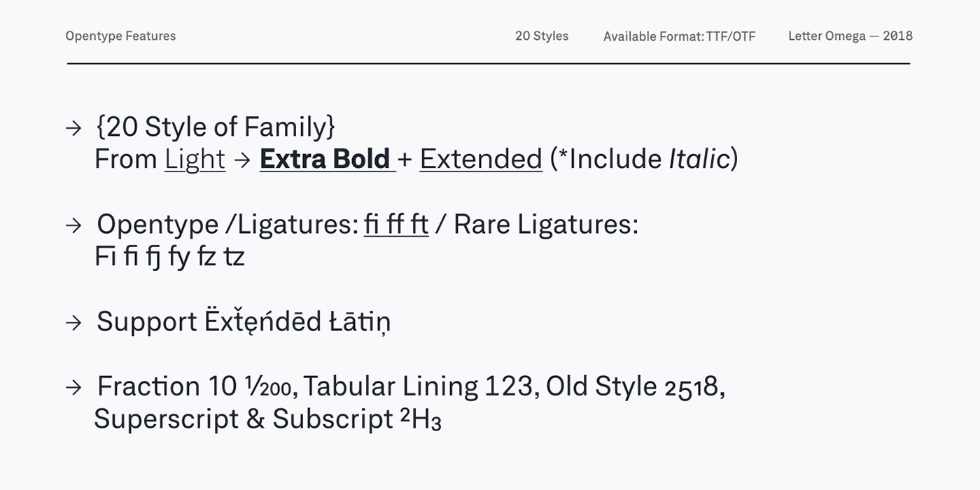Select "20 Styles" in the header
Viewport: 980px width, 490px height.
(542, 36)
